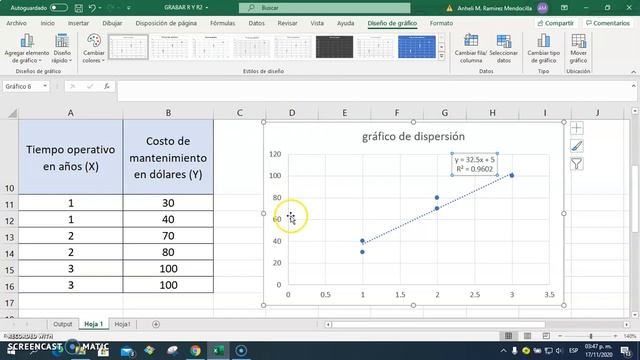Click the zoom in plus button
640x360 pixels.
tap(615, 336)
